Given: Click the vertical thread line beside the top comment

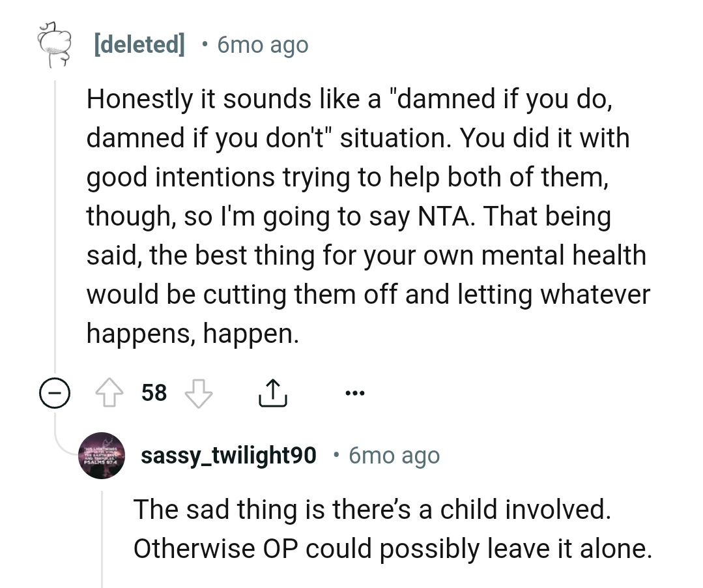Looking at the screenshot, I should 55,228.
